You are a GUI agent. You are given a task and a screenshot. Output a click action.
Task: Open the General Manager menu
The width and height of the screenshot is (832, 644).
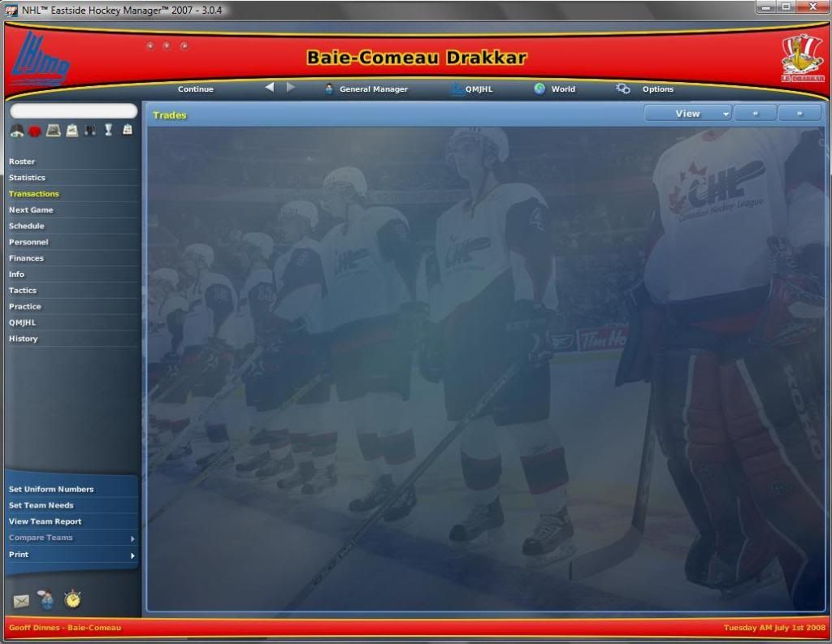click(374, 89)
